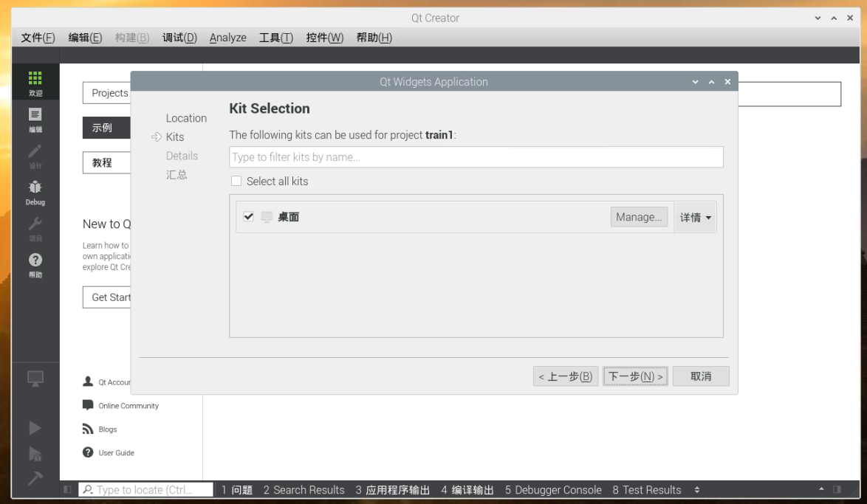Image resolution: width=867 pixels, height=504 pixels.
Task: Go back with 上一步(B) button
Action: click(565, 376)
